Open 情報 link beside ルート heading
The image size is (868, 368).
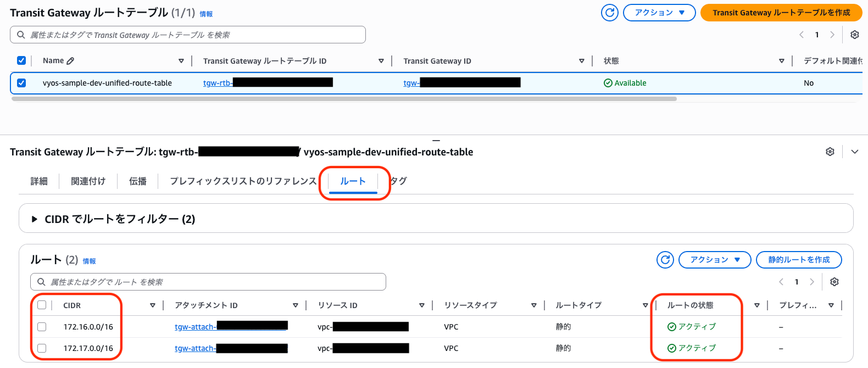[x=89, y=261]
